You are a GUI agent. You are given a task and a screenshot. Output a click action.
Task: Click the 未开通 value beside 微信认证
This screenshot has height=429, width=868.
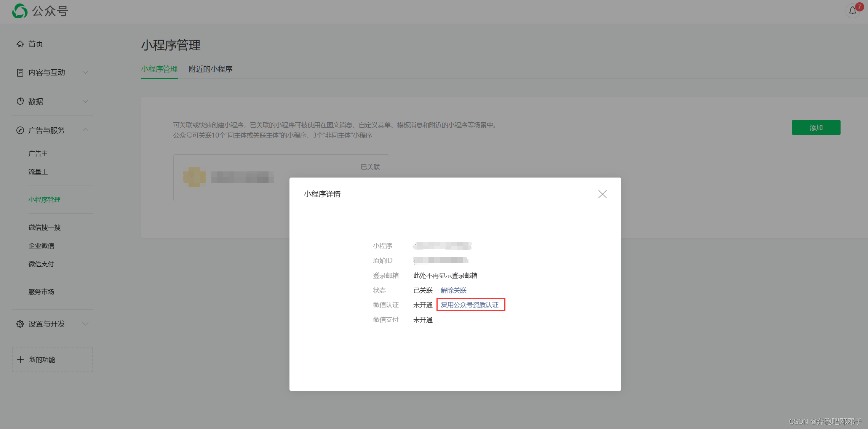coord(423,305)
